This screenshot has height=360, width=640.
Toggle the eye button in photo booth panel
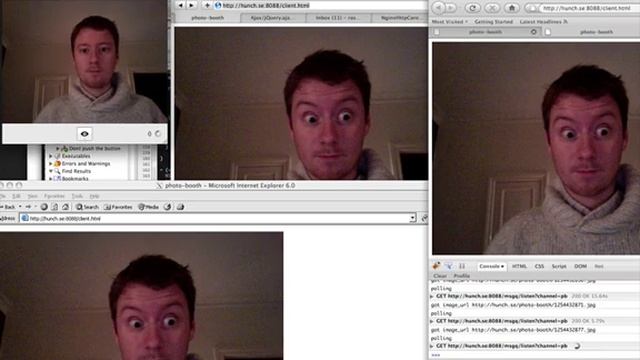pyautogui.click(x=84, y=134)
